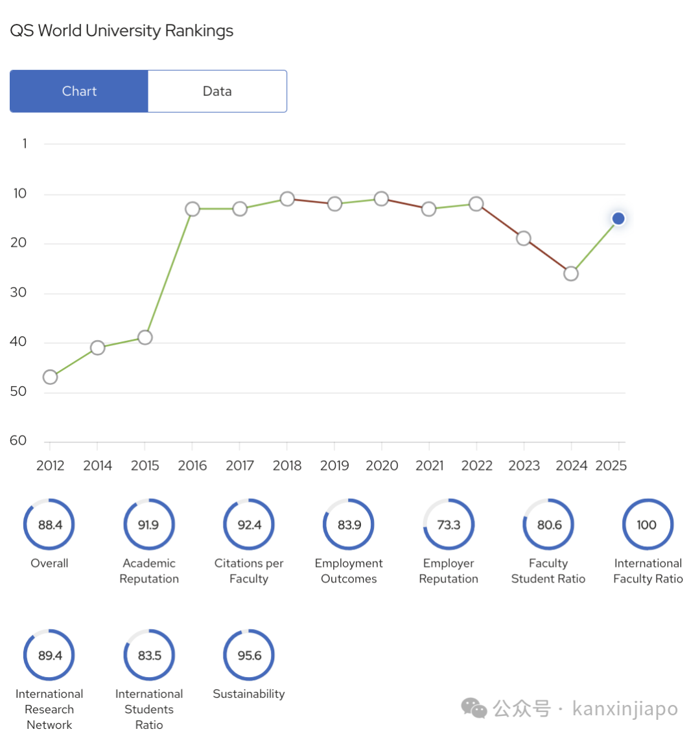Open the International Students Ratio gauge
The image size is (700, 736).
tap(149, 654)
